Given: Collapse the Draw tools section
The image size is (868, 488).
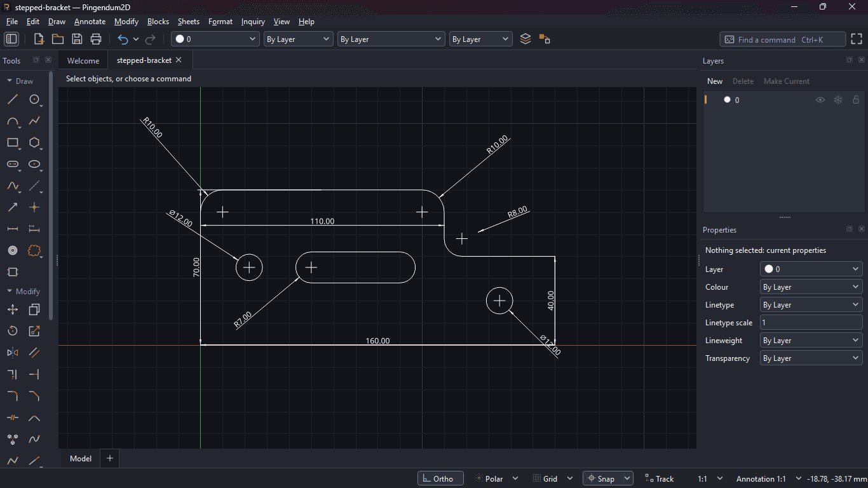Looking at the screenshot, I should [x=9, y=81].
